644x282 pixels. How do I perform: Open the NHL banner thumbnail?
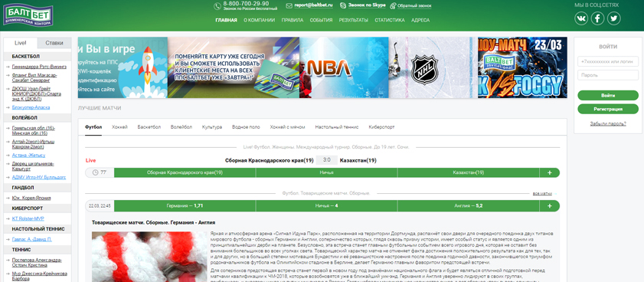pos(433,68)
